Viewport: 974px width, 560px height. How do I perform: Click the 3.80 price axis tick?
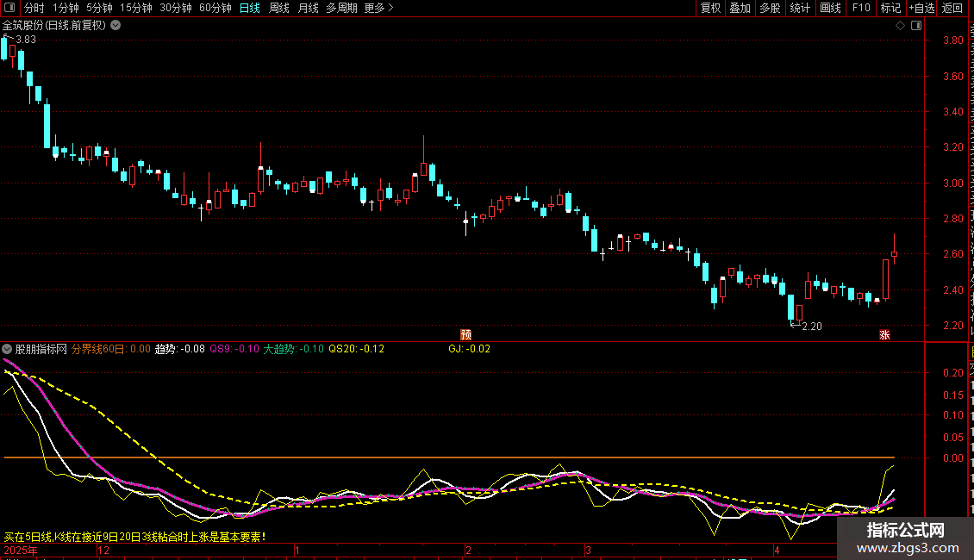click(952, 40)
